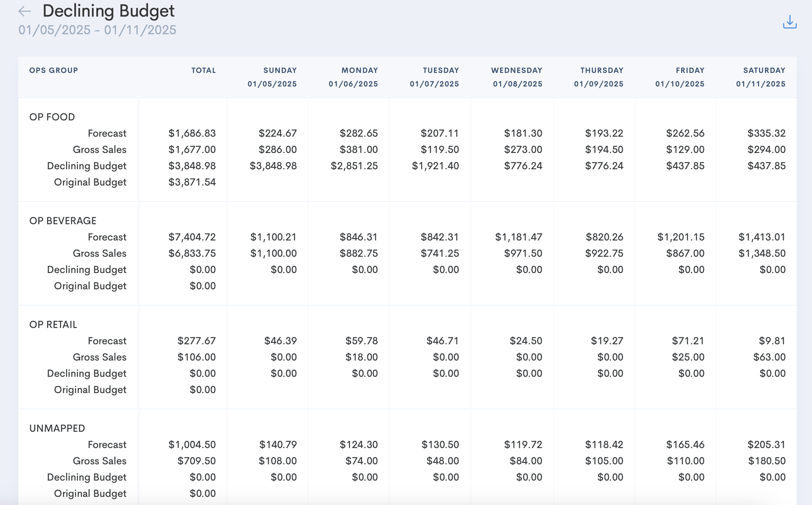Click the download report icon
812x505 pixels.
point(789,22)
